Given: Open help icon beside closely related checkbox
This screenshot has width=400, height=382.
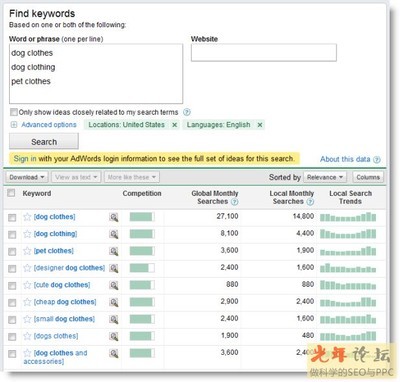Looking at the screenshot, I should (187, 112).
